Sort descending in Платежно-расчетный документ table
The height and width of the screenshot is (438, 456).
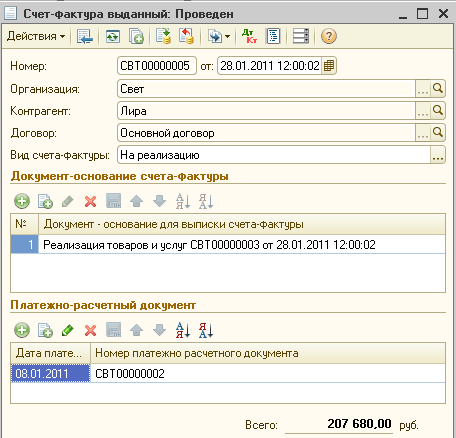click(x=206, y=330)
